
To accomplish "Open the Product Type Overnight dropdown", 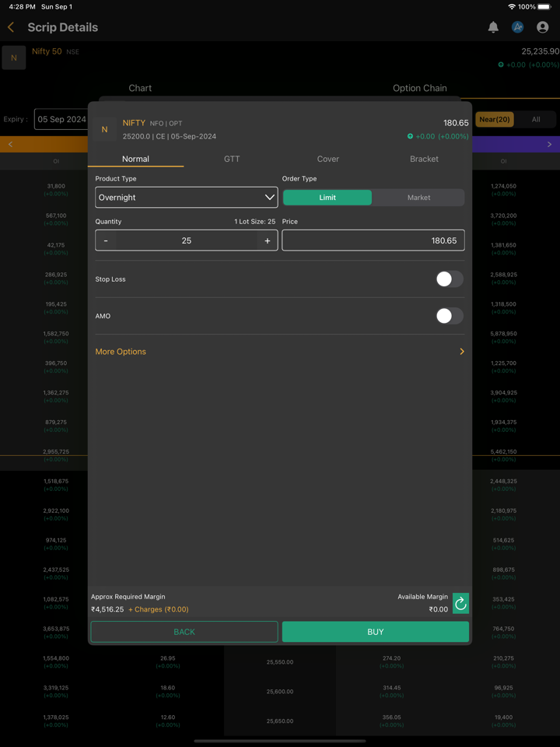I will point(186,198).
